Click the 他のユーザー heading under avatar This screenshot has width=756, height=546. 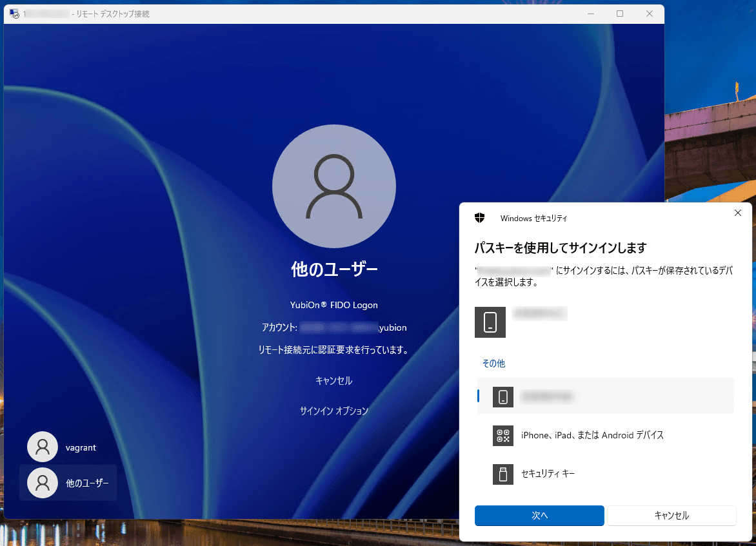coord(333,269)
